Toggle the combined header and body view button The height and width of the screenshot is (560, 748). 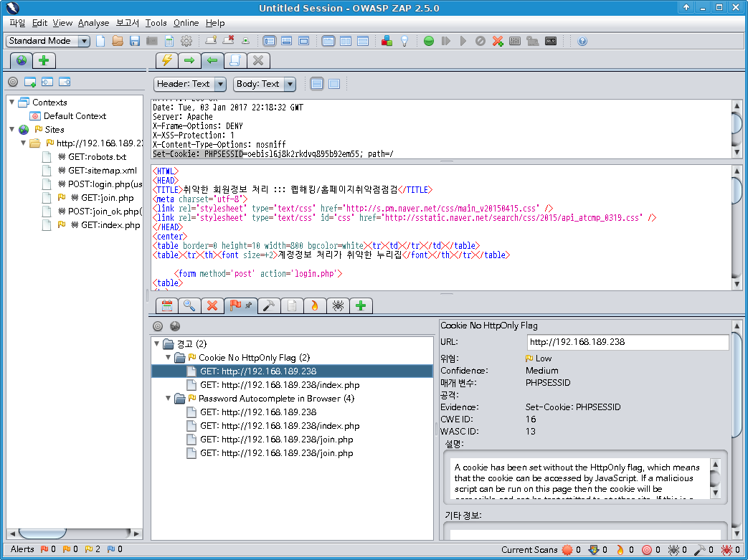(334, 84)
